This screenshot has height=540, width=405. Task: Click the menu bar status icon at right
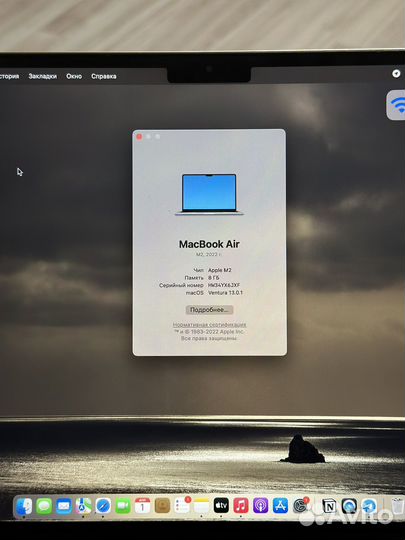pos(396,73)
